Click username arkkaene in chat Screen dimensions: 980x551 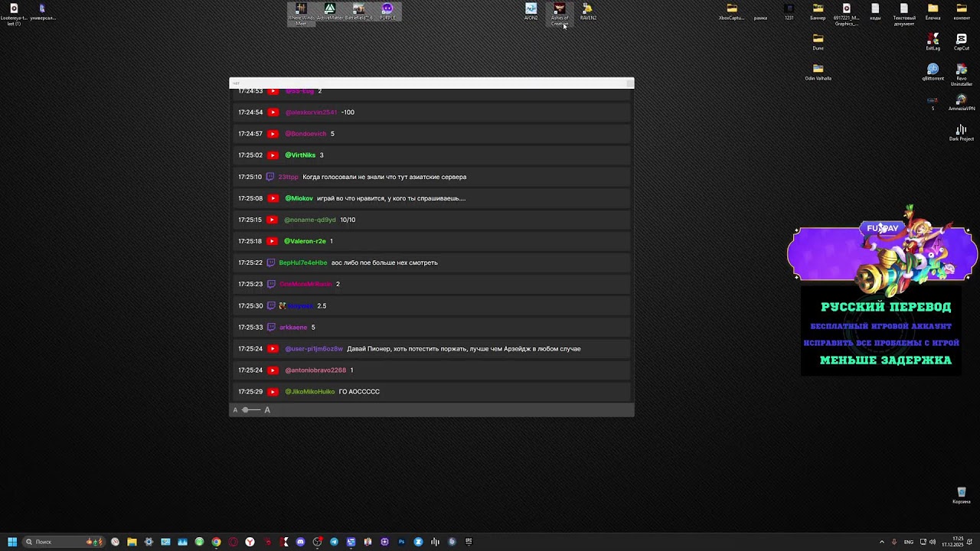[x=293, y=328]
